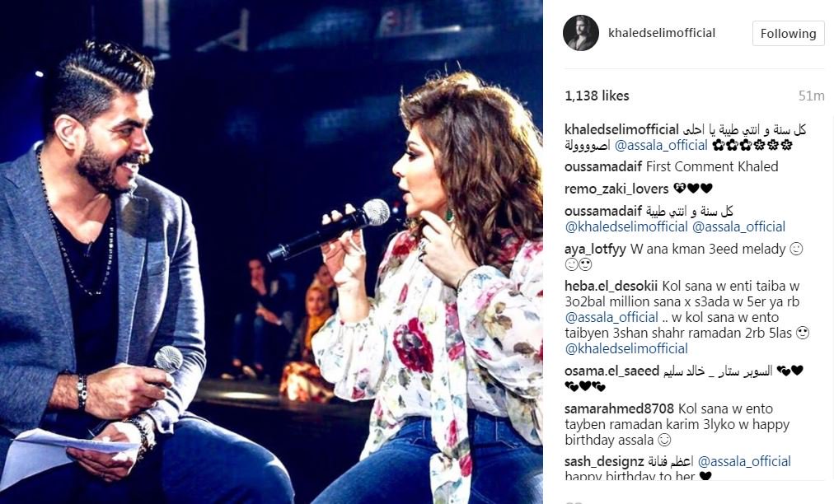Visit sash_designz profile
Screen dimensions: 834x504
(x=604, y=461)
